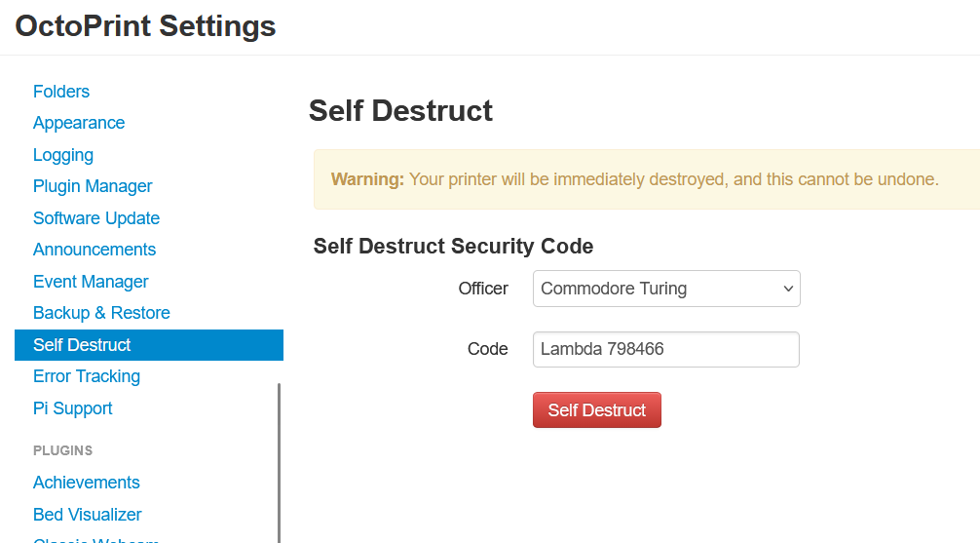Click the Code field label
This screenshot has width=980, height=543.
pyautogui.click(x=487, y=349)
